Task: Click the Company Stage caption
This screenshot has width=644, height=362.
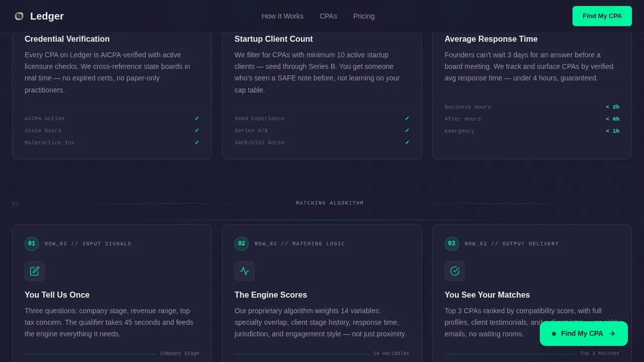Action: 180,354
